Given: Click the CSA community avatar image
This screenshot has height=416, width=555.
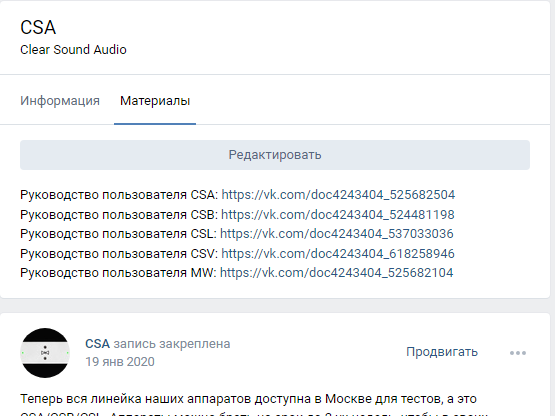Looking at the screenshot, I should (45, 353).
